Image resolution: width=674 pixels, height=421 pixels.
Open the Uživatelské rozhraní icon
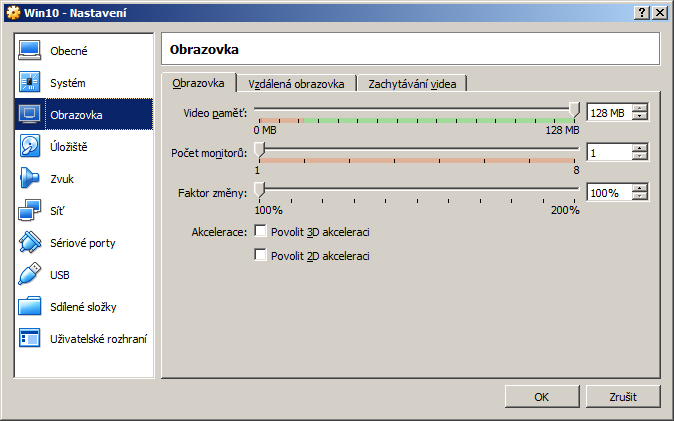click(x=30, y=338)
